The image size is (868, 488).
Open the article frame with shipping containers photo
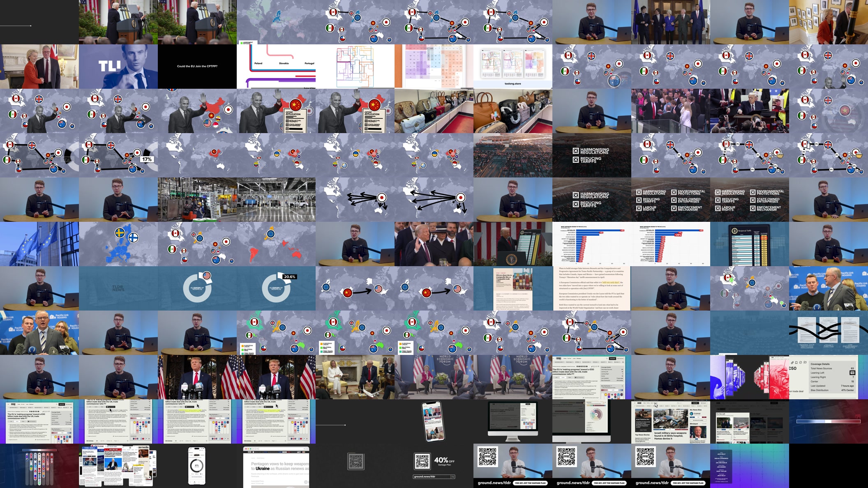pyautogui.click(x=513, y=288)
